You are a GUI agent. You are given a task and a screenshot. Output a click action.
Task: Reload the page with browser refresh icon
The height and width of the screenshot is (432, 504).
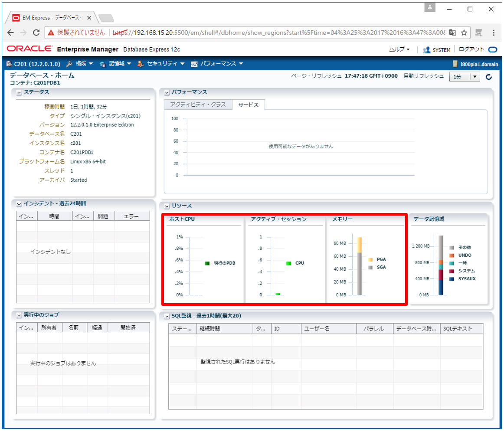click(x=36, y=33)
